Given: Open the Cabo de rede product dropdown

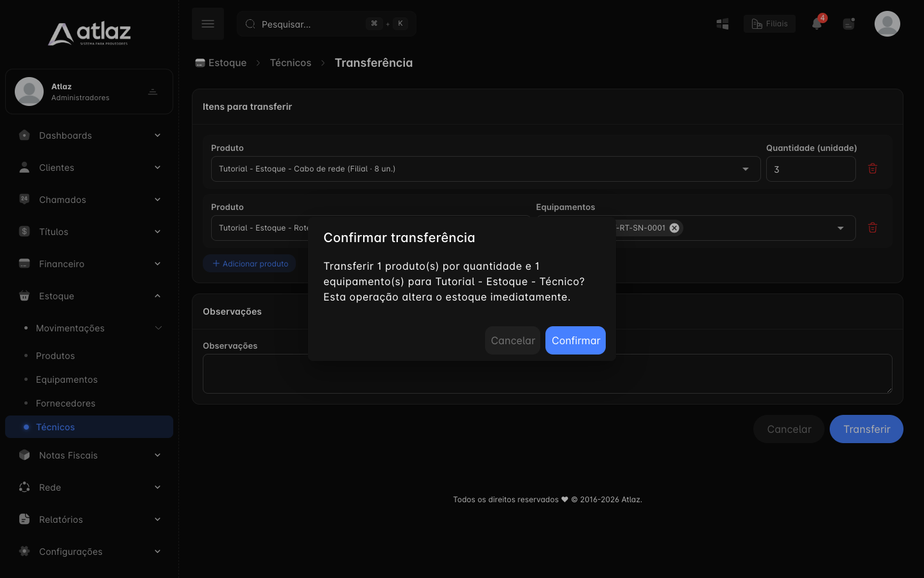Looking at the screenshot, I should tap(486, 169).
